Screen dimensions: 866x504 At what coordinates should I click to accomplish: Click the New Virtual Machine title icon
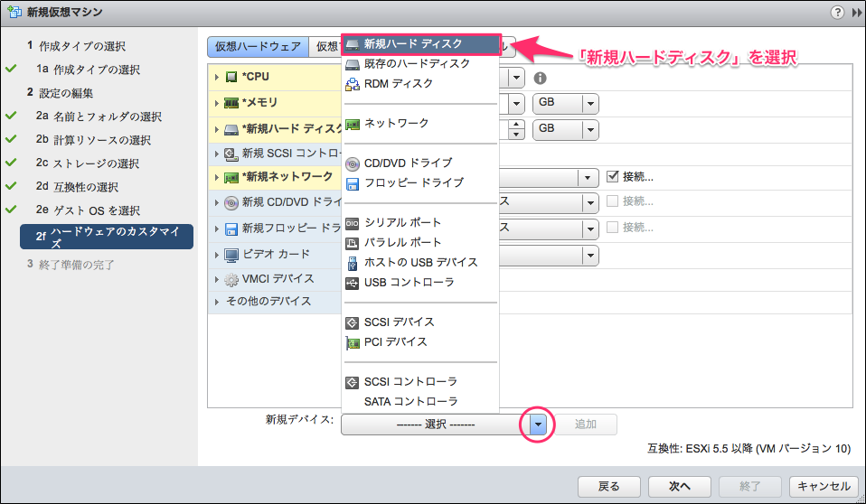pos(14,12)
